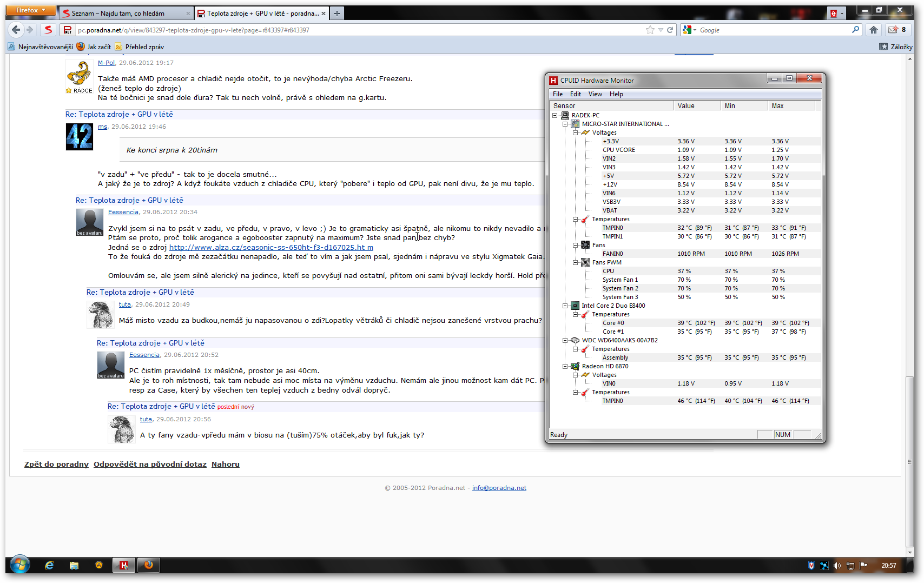
Task: Reload the page with the refresh icon
Action: (x=670, y=30)
